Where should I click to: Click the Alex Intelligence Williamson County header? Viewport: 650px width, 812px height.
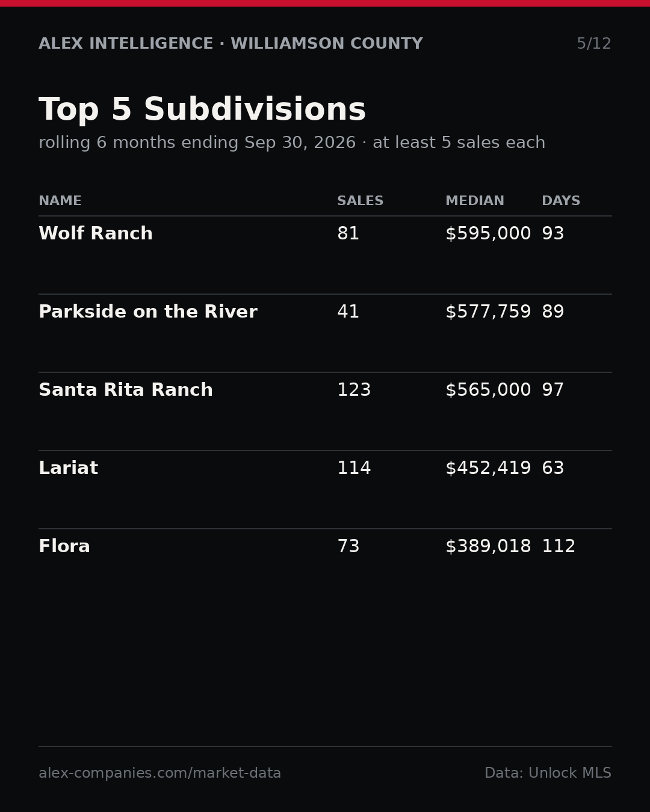pyautogui.click(x=231, y=44)
